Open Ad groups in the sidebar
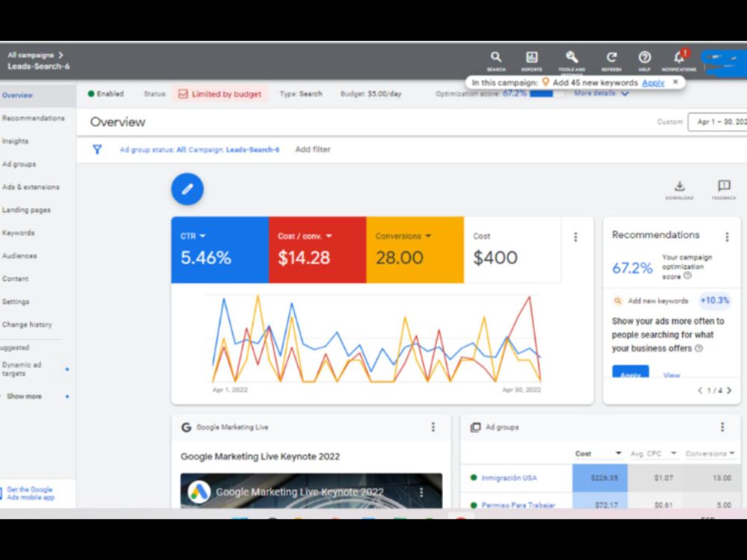The width and height of the screenshot is (747, 560). (x=19, y=164)
